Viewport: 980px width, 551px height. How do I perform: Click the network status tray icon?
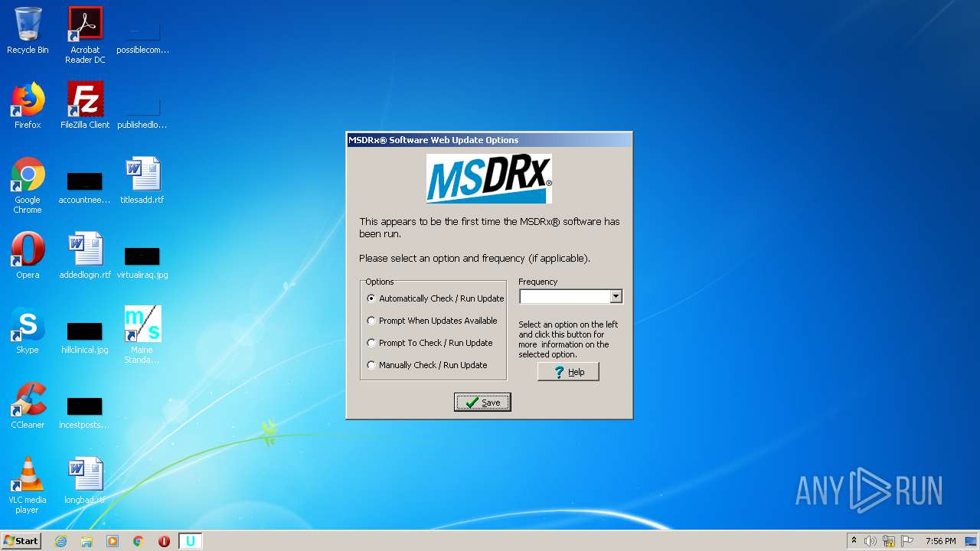pos(889,541)
